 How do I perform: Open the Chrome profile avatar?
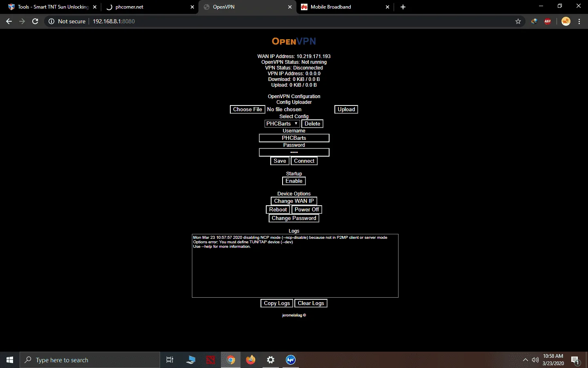[566, 21]
